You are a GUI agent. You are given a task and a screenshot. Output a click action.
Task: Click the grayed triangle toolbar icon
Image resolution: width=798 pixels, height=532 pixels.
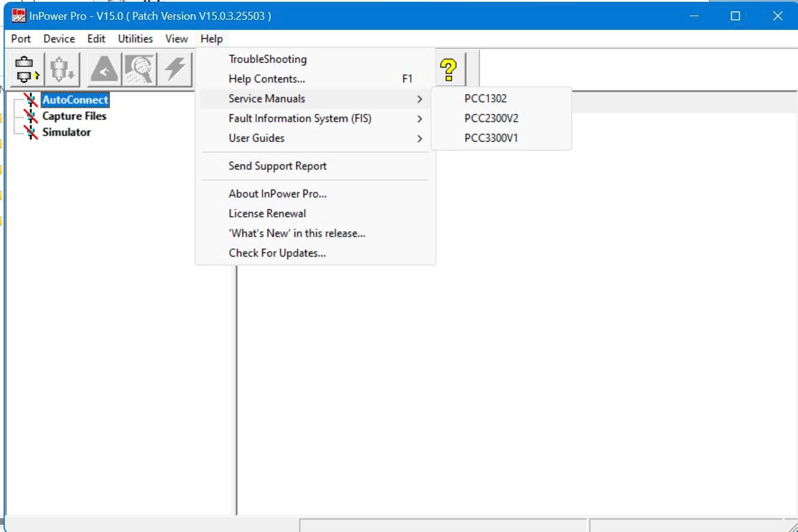click(105, 69)
